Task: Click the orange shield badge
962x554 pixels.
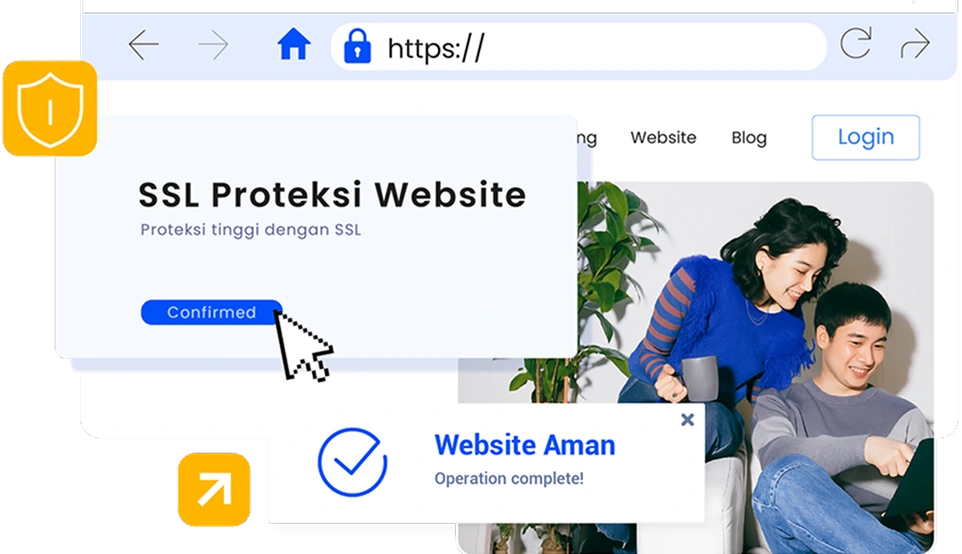Action: [50, 109]
